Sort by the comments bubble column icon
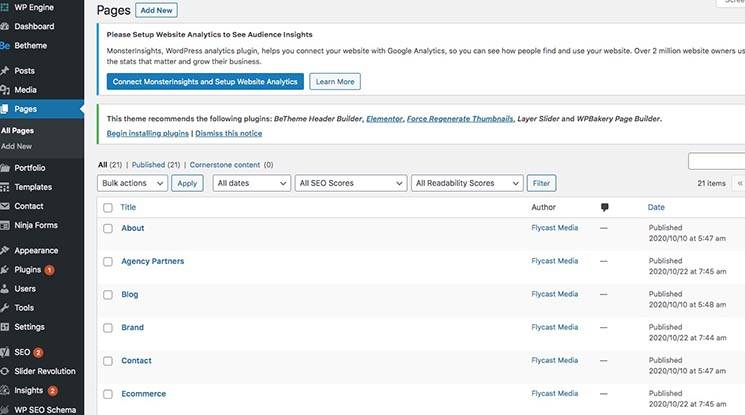 click(x=604, y=207)
